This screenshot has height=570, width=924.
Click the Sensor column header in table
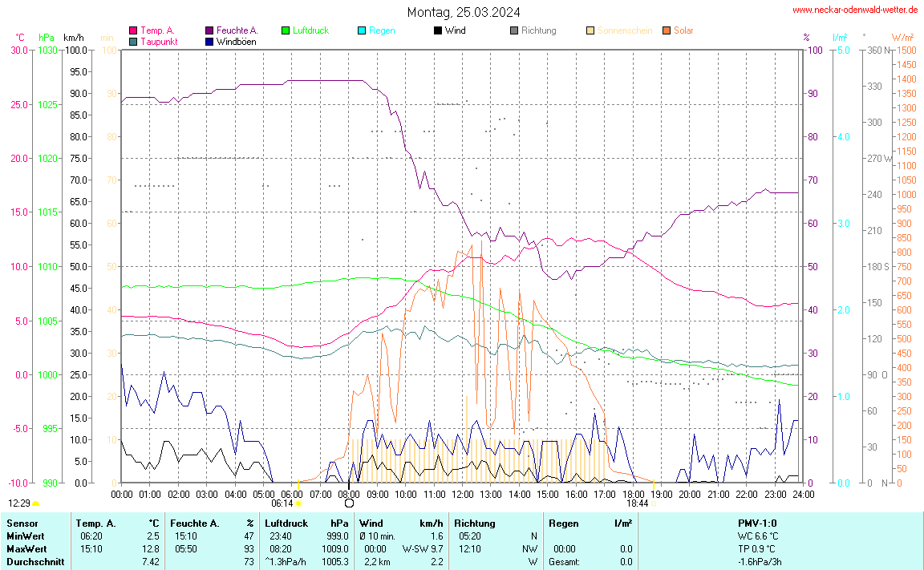pos(22,523)
